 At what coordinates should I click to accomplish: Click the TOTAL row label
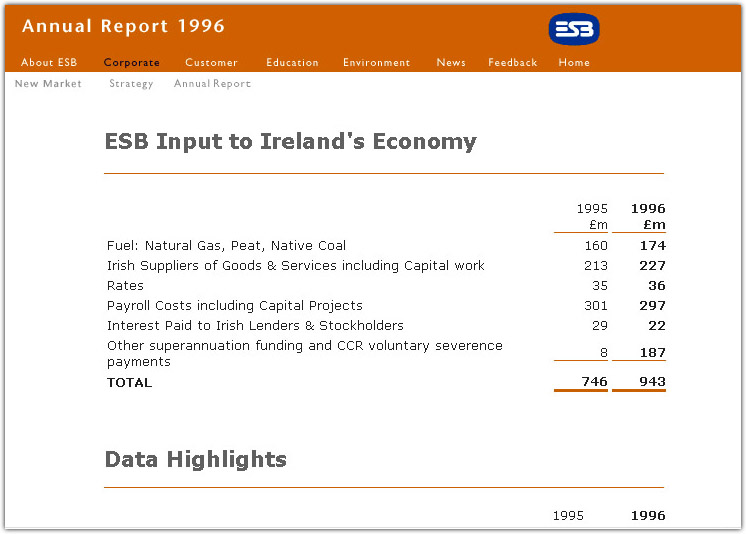click(129, 383)
